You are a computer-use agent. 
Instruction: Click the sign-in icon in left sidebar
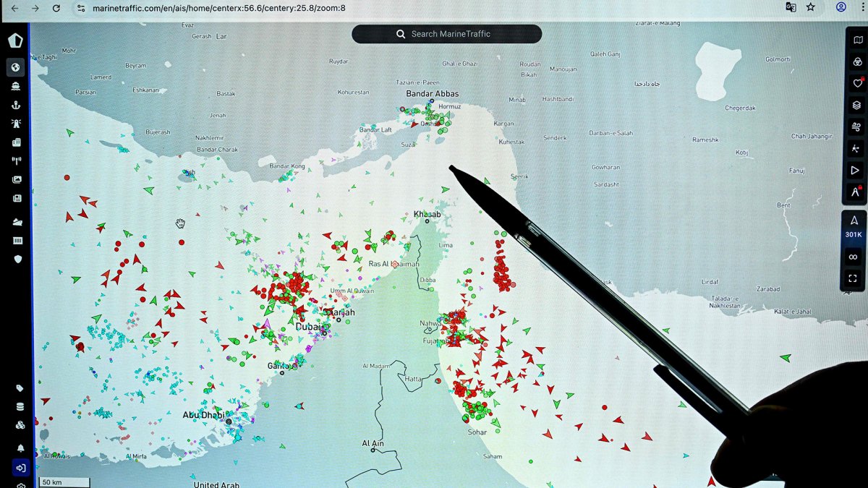click(x=20, y=468)
